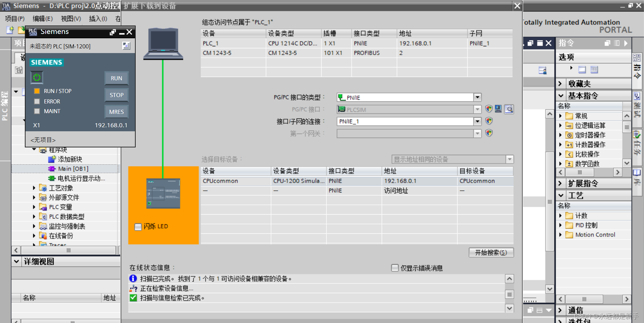Click the PLC device image in orange panel

(x=163, y=193)
